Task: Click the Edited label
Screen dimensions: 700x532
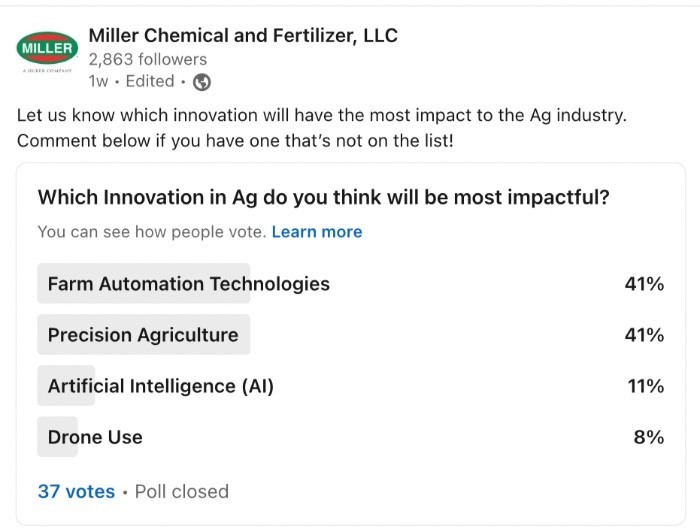Action: tap(150, 82)
